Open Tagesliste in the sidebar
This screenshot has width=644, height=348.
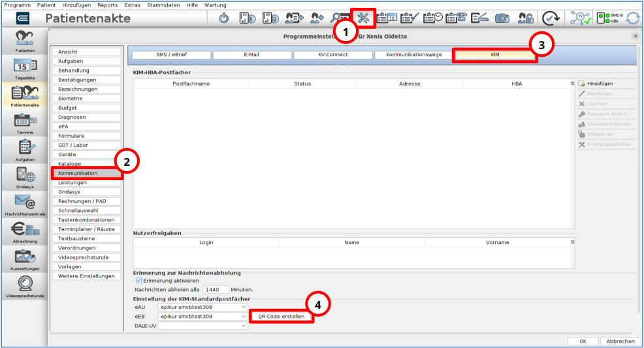click(25, 69)
